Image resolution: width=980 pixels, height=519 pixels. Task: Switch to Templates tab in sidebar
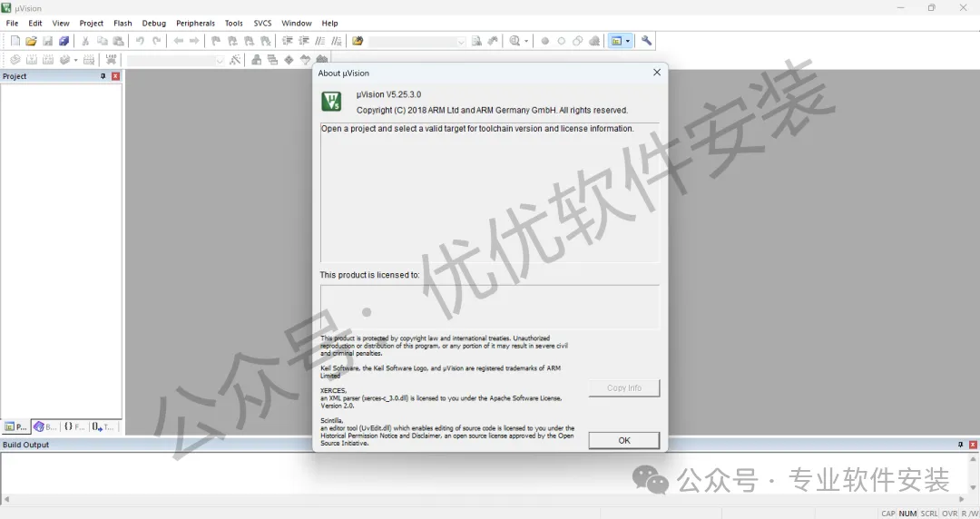pos(103,426)
